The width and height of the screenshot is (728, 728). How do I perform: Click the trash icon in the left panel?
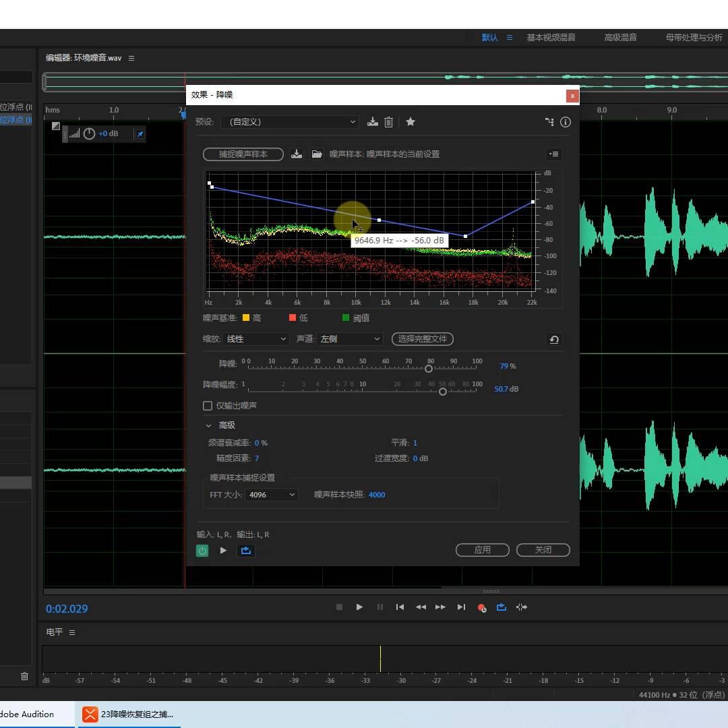[x=25, y=676]
